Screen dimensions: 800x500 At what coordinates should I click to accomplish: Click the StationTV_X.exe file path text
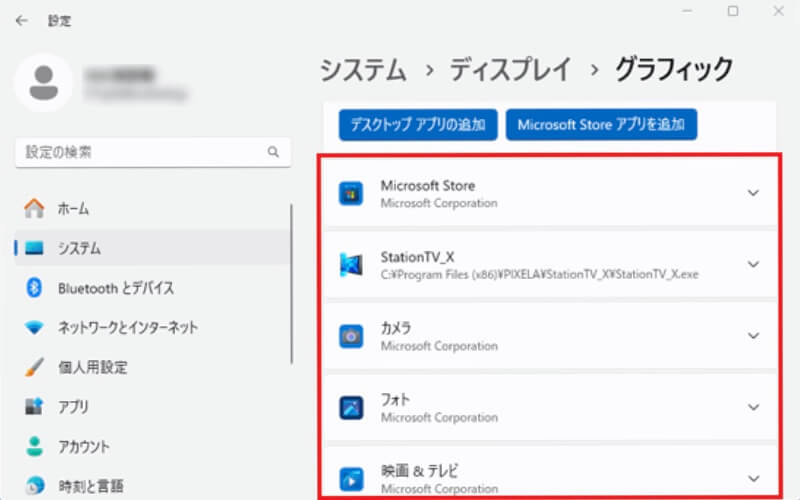(539, 274)
